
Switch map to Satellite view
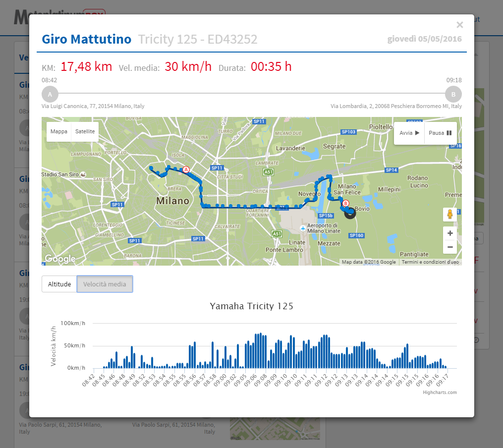point(85,132)
